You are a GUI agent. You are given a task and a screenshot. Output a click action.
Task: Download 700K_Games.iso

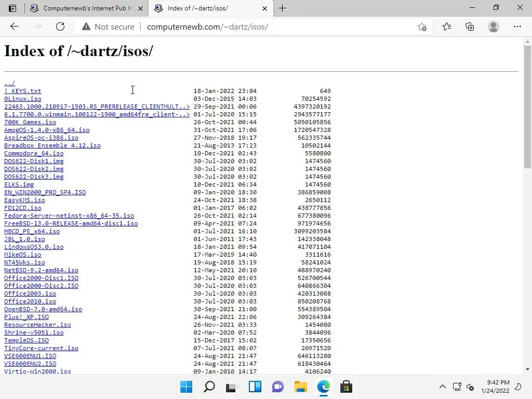point(30,122)
